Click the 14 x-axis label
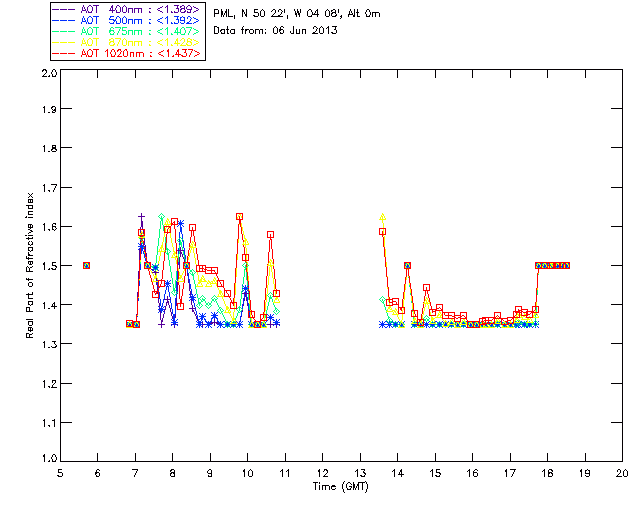640x512 pixels. tap(398, 473)
